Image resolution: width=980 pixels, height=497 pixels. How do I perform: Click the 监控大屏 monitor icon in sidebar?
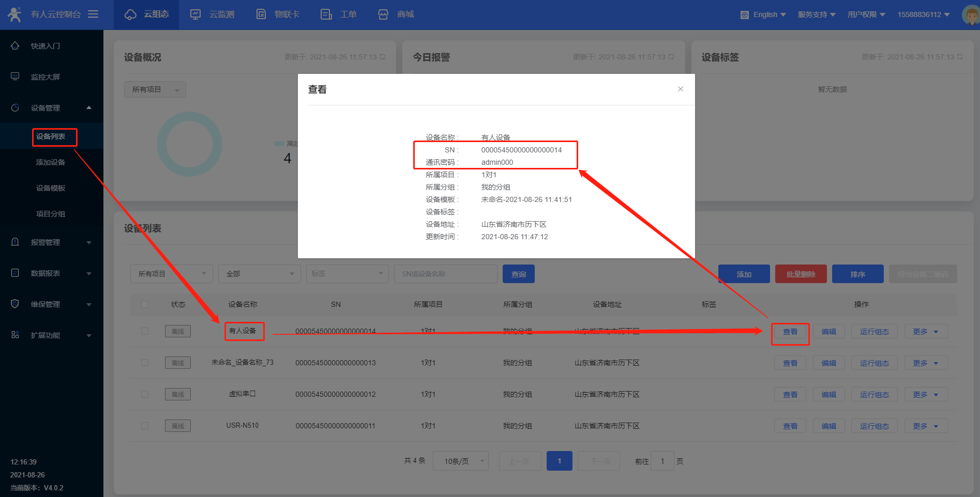coord(15,77)
